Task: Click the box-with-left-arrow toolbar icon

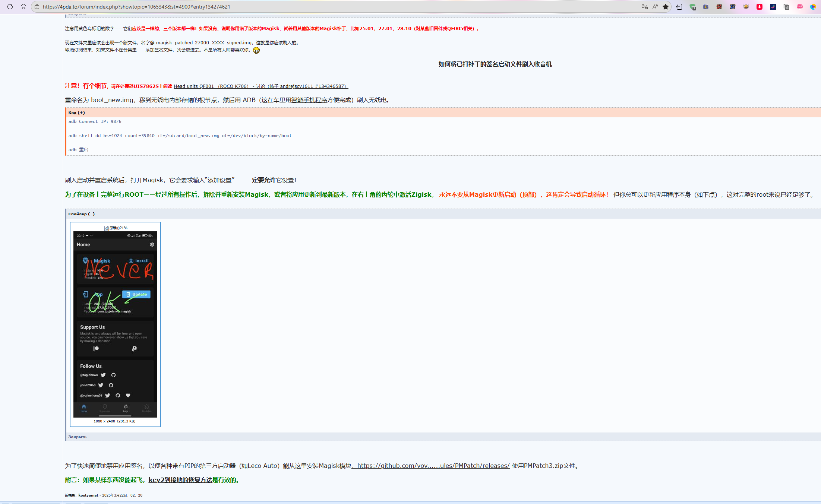Action: pos(679,7)
